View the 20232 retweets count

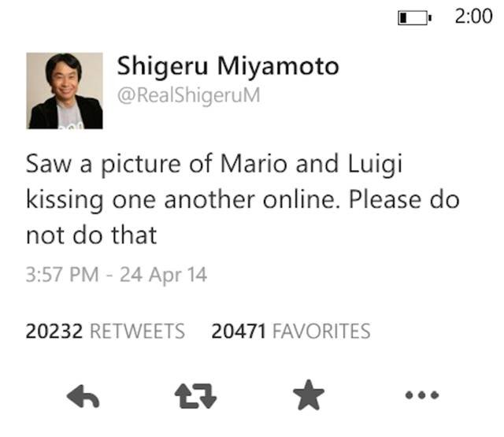tap(54, 331)
